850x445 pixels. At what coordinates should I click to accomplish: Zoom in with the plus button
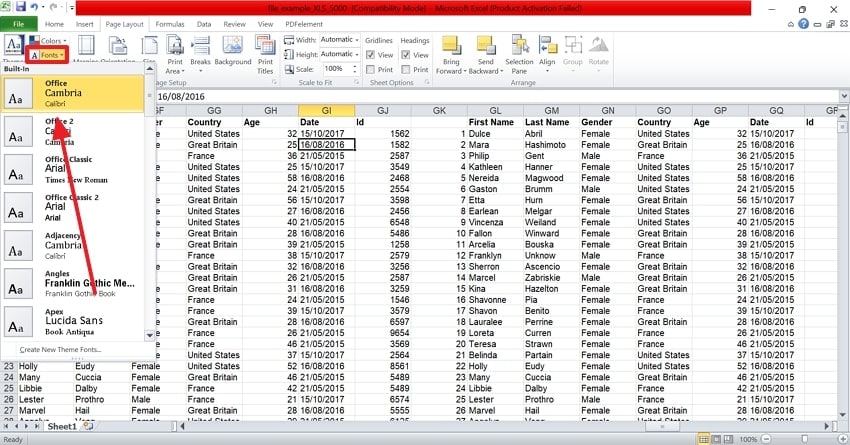click(x=843, y=439)
